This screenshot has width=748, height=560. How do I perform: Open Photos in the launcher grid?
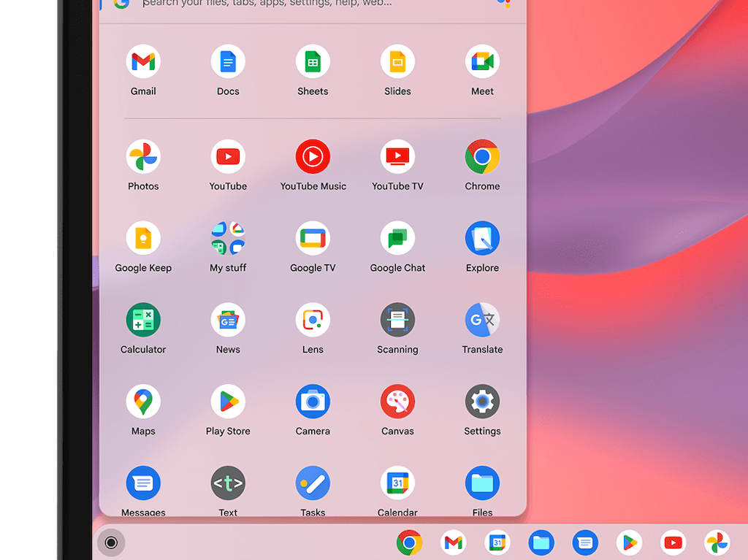(x=143, y=156)
